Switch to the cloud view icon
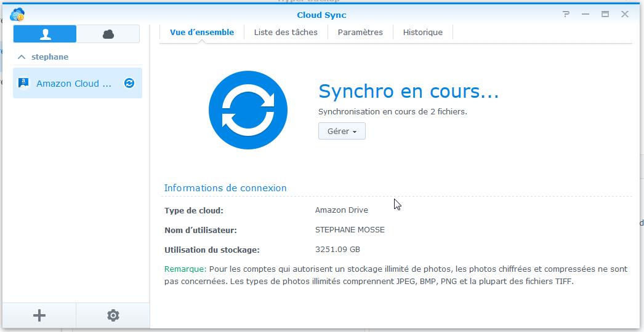Screen dimensions: 644x332 tap(108, 34)
